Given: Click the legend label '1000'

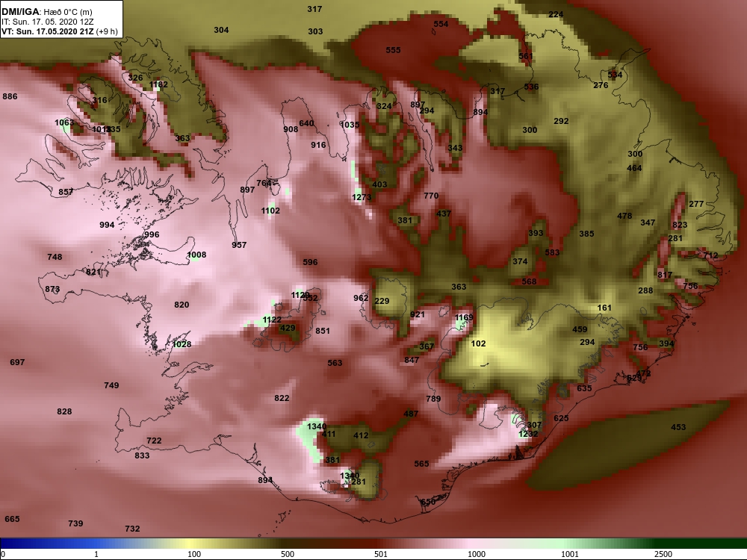Looking at the screenshot, I should click(477, 554).
